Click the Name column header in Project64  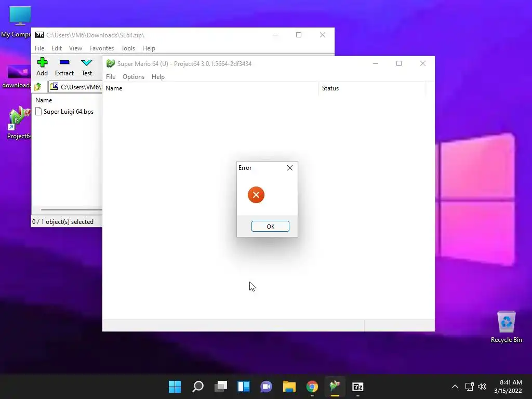[210, 88]
